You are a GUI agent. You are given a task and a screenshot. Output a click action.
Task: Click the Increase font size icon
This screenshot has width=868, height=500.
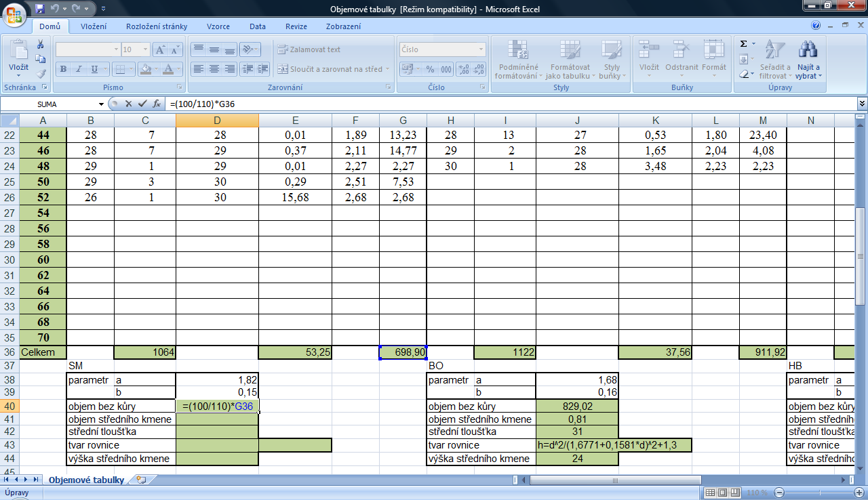[x=160, y=49]
